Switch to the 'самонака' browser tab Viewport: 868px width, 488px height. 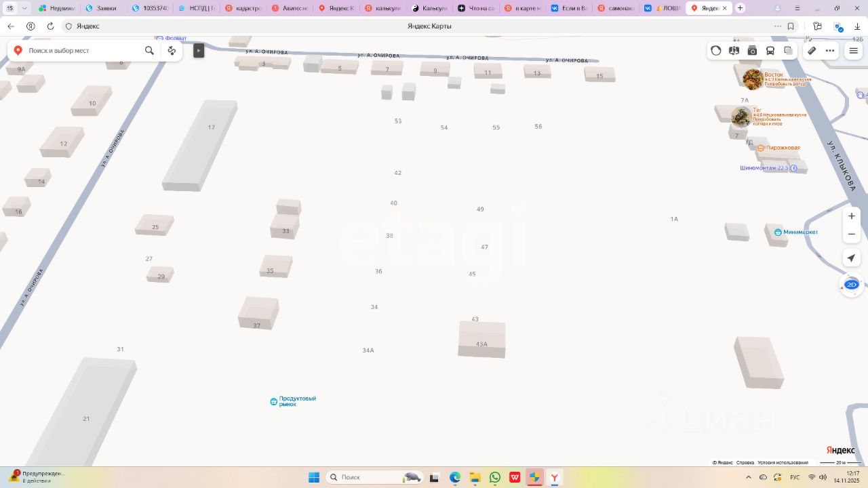click(x=616, y=8)
